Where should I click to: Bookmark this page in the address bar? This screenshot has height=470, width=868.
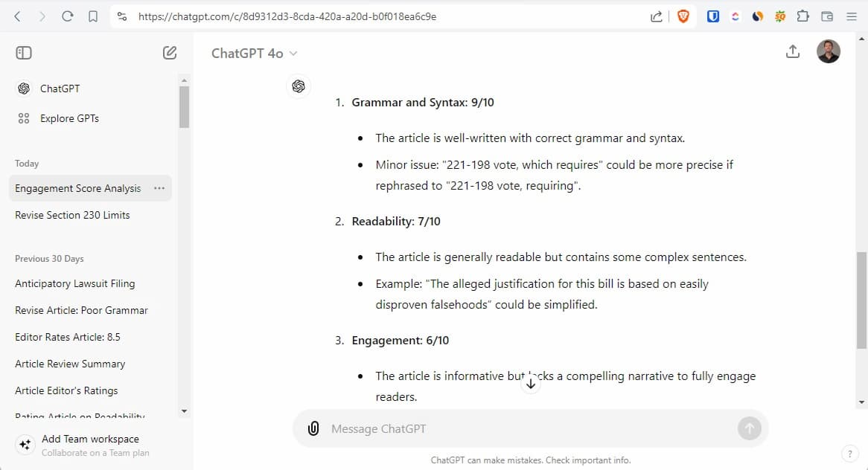93,16
